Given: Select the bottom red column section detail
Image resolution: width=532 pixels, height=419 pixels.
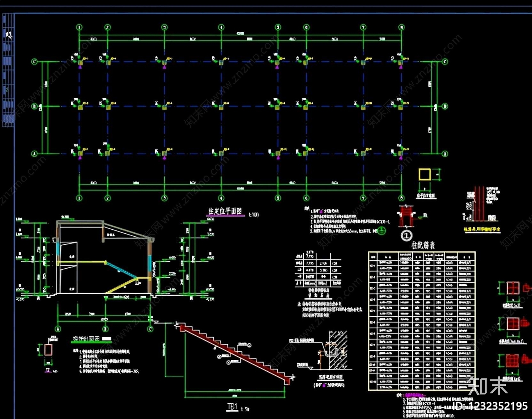Looking at the screenshot, I should (513, 361).
